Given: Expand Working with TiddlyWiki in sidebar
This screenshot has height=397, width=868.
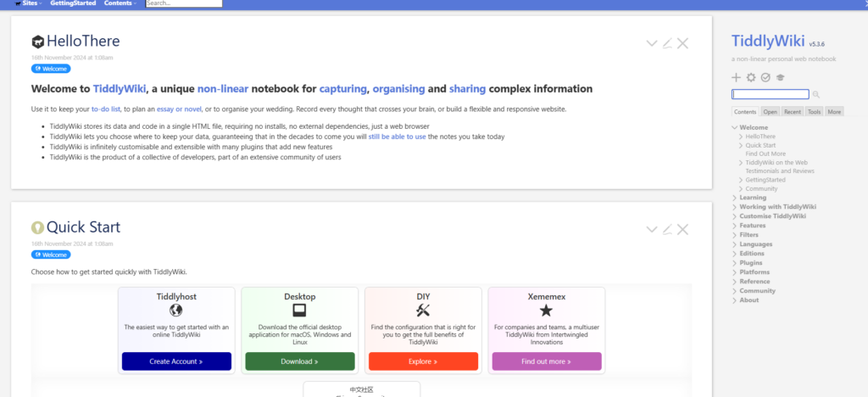Looking at the screenshot, I should point(734,207).
